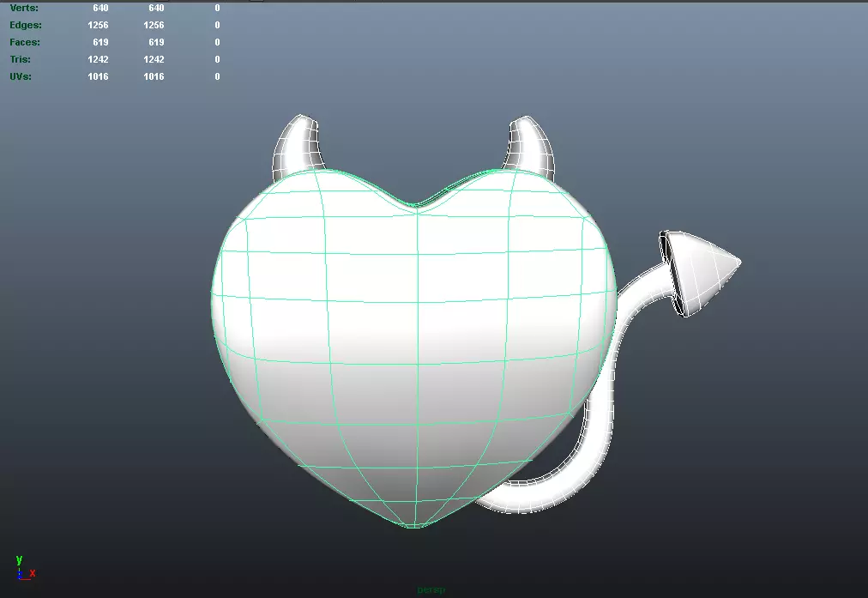868x598 pixels.
Task: Click the UVs: label in the poly count HUD
Action: (21, 76)
